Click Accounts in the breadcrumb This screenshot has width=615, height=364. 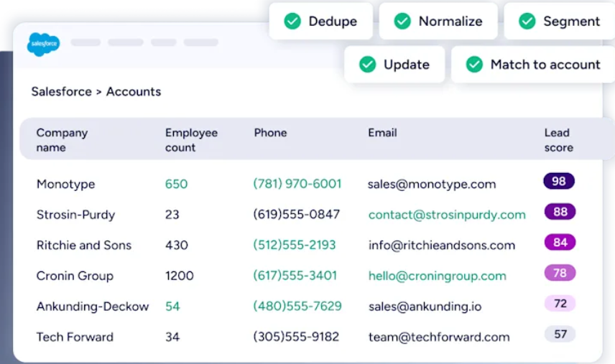pos(134,92)
